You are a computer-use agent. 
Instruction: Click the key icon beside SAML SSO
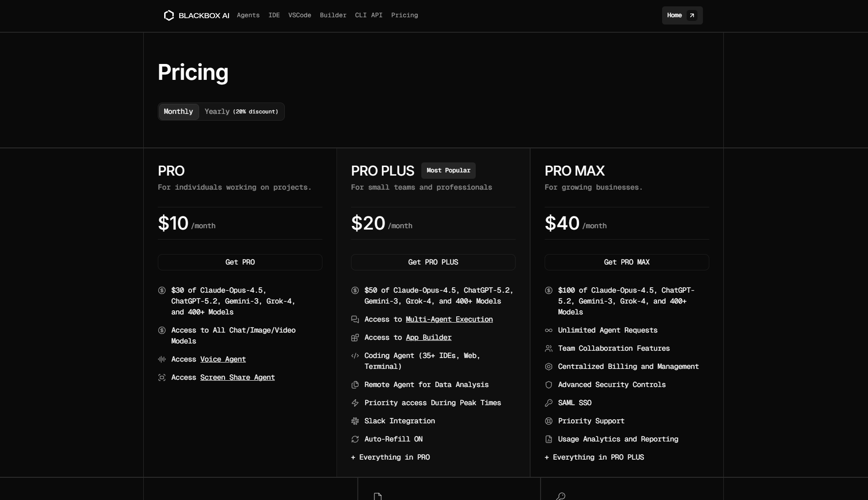(549, 403)
